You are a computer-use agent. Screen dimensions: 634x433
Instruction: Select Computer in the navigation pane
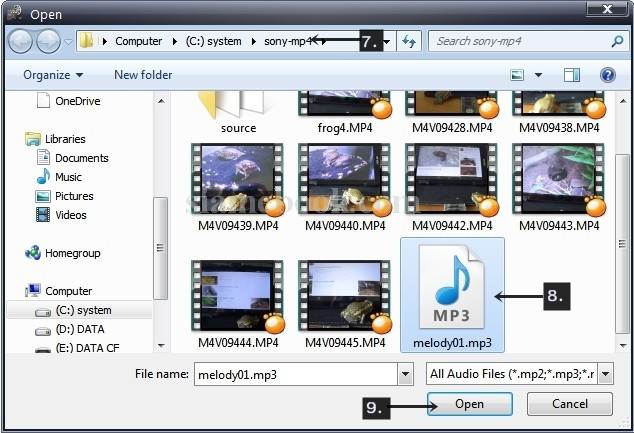pos(68,291)
